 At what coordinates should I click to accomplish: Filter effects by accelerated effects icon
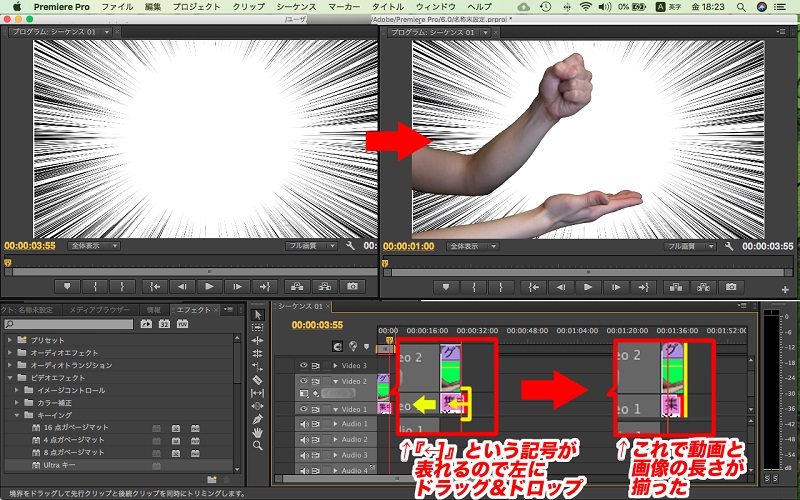[146, 323]
